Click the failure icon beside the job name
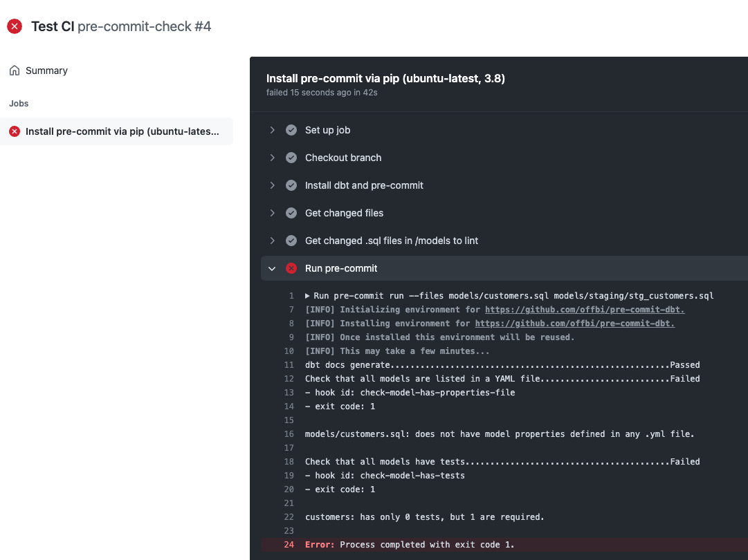Viewport: 748px width, 560px height. coord(16,131)
